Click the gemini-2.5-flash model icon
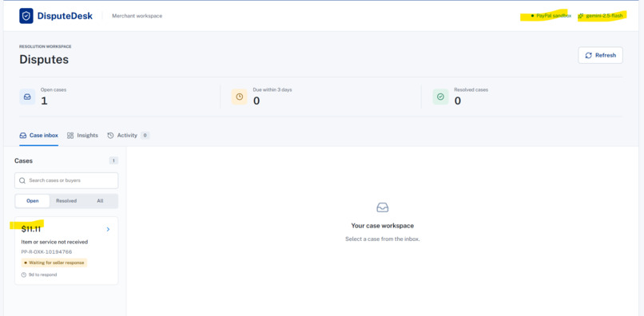 coord(581,16)
